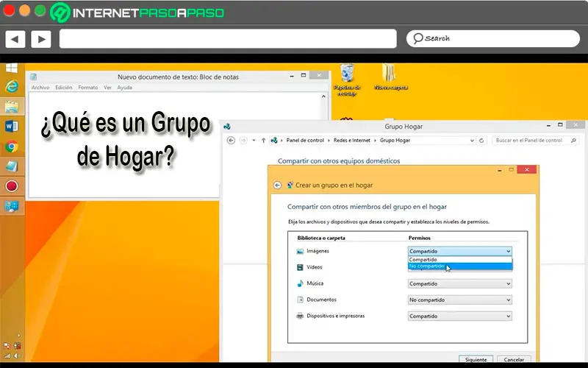Launch Internet Explorer from the taskbar
Image resolution: width=588 pixels, height=368 pixels.
(12, 86)
